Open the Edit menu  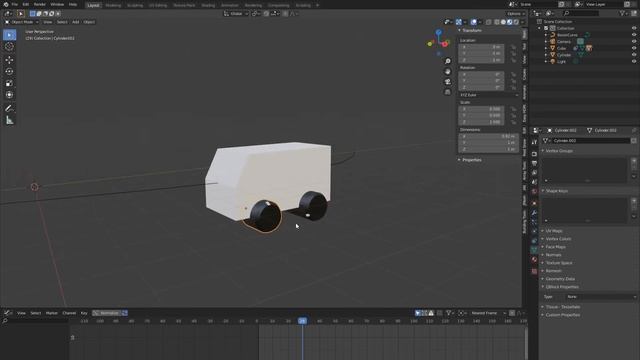26,4
